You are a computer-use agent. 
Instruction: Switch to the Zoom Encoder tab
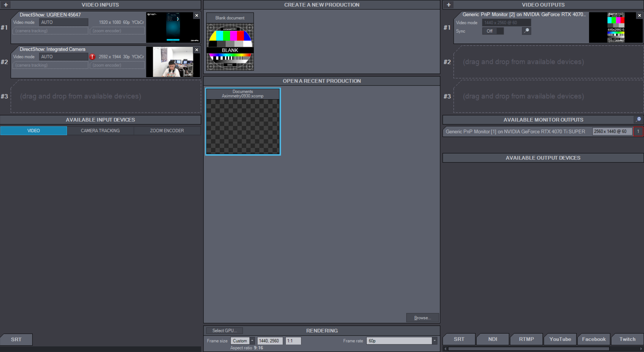(x=167, y=131)
